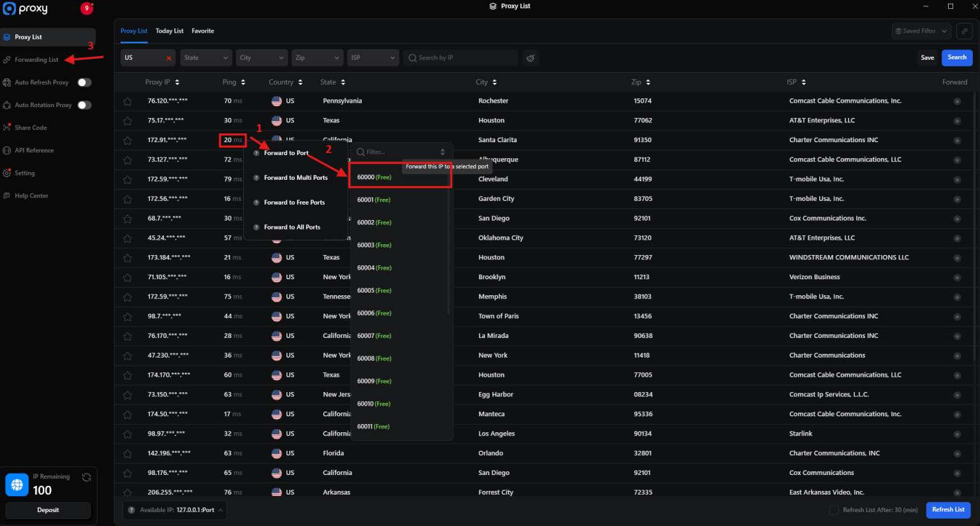Open the Help Center
The image size is (980, 526).
pos(30,196)
